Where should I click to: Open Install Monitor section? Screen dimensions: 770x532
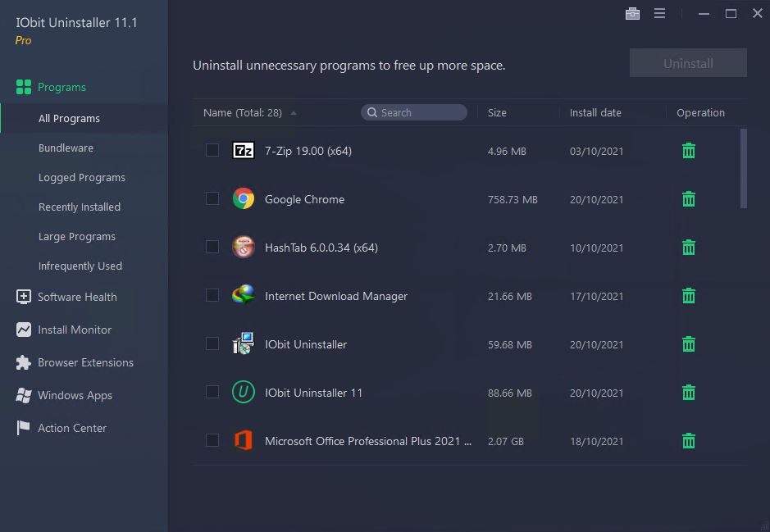click(x=75, y=330)
